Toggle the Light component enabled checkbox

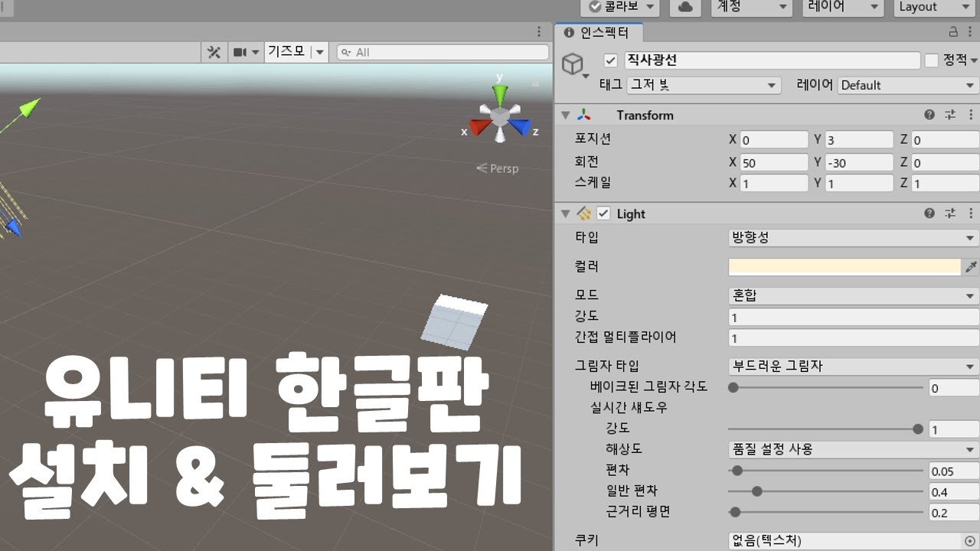(x=603, y=214)
